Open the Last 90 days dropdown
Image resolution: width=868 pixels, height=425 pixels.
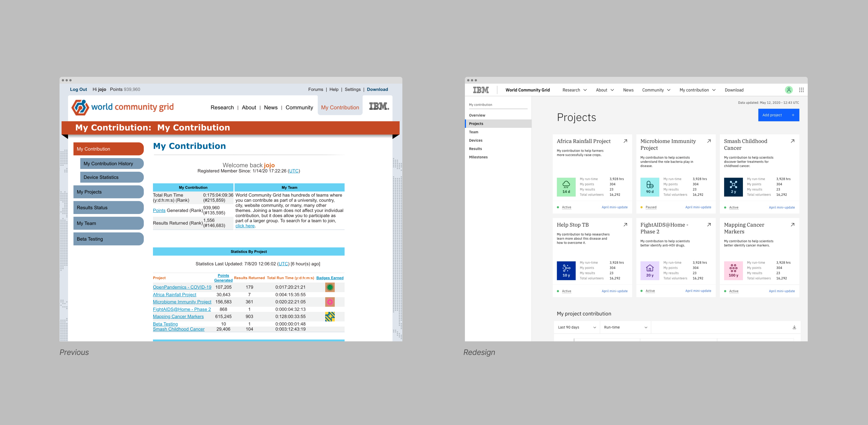[x=577, y=327]
